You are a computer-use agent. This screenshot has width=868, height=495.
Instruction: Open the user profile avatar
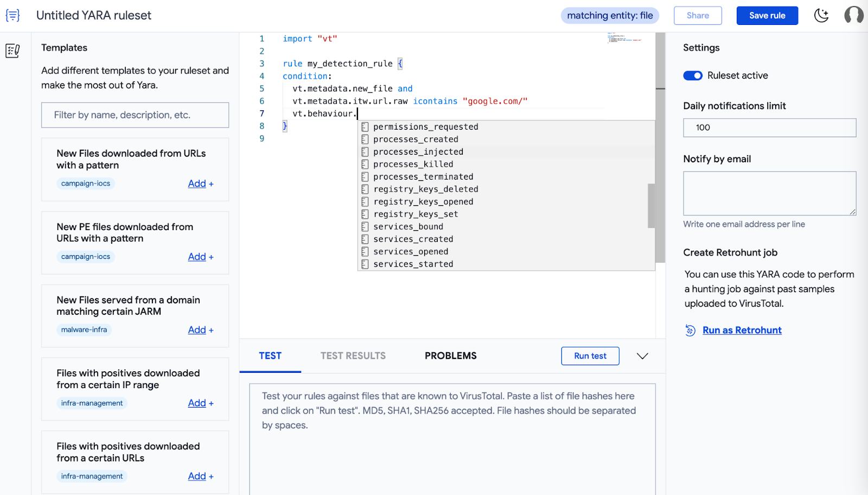(854, 15)
